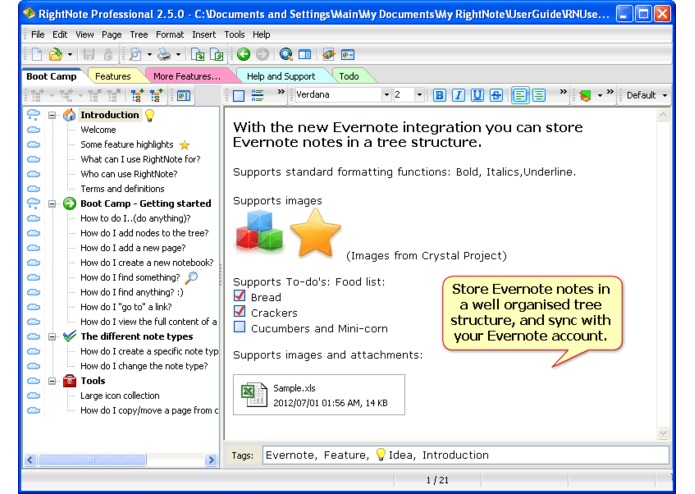The width and height of the screenshot is (695, 494).
Task: Toggle the two-pane layout icon
Action: (305, 54)
